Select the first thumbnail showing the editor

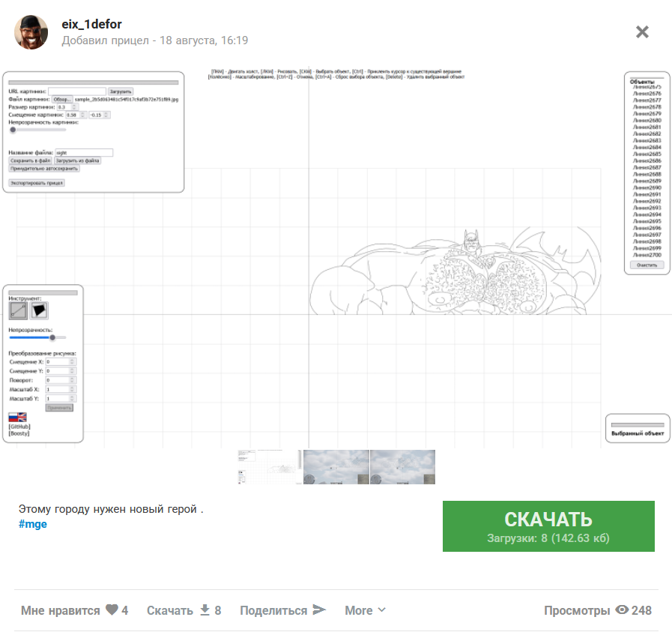(270, 467)
